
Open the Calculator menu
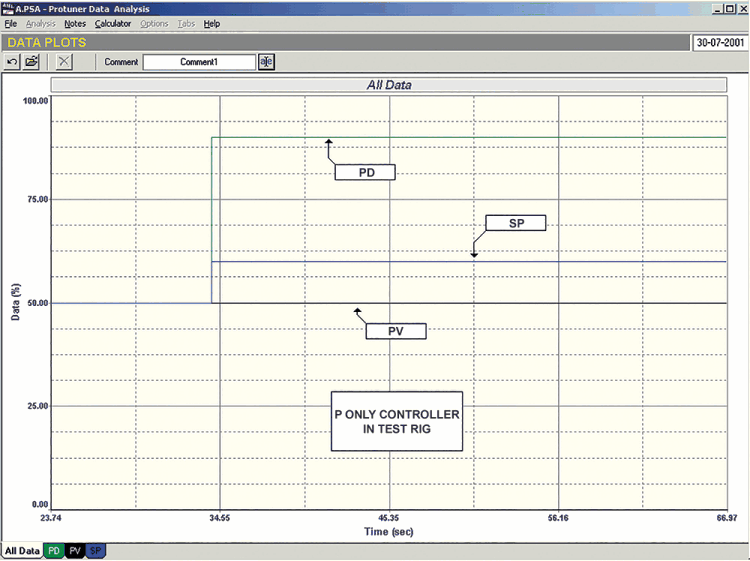click(113, 23)
